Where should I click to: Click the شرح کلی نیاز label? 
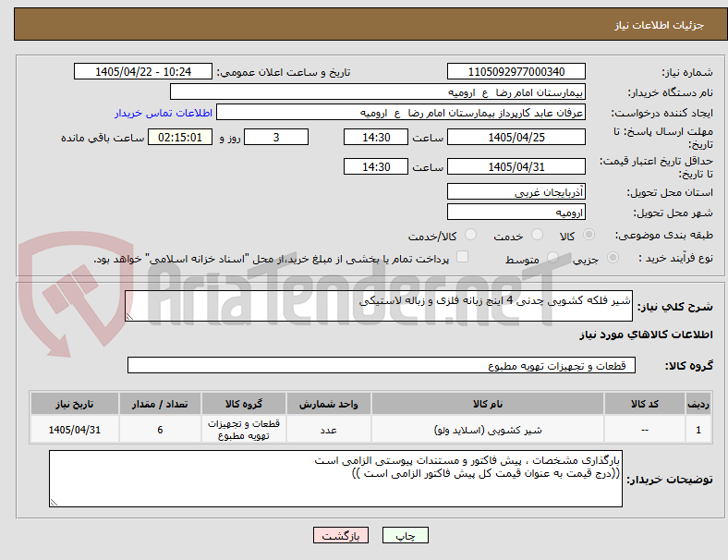674,307
